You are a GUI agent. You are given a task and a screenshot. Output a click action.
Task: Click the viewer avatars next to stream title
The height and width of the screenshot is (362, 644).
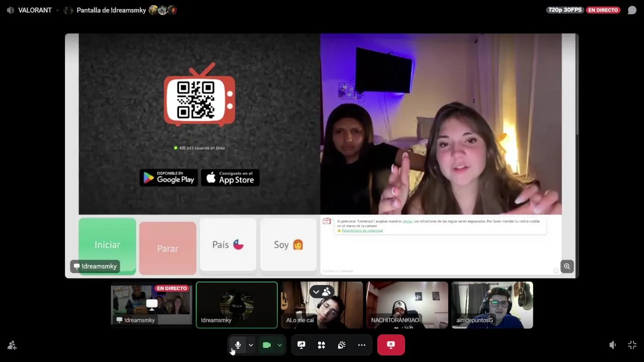[x=163, y=10]
